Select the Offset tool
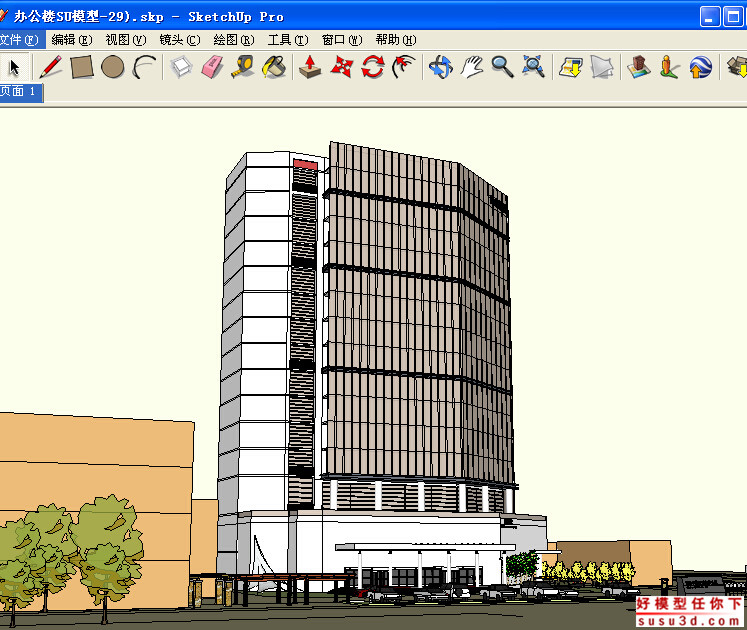Screen dimensions: 747x630 tap(404, 67)
